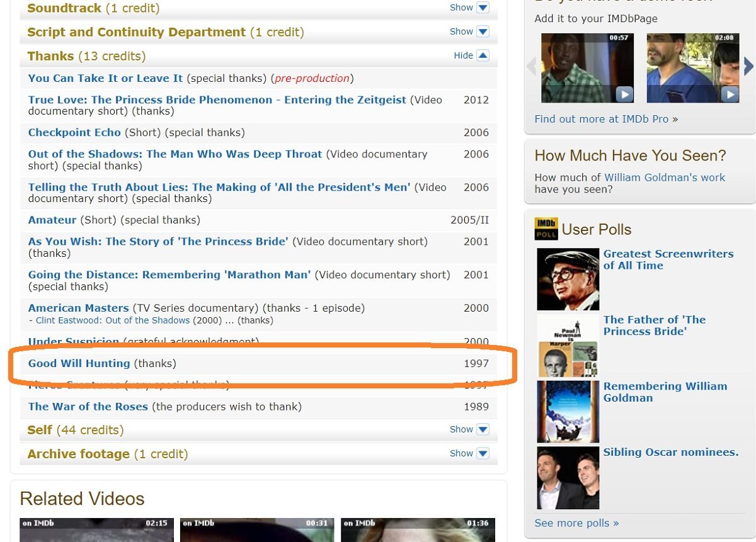The height and width of the screenshot is (542, 756).
Task: Open Out of the Shadows: Deep Throat link
Action: pyautogui.click(x=175, y=154)
